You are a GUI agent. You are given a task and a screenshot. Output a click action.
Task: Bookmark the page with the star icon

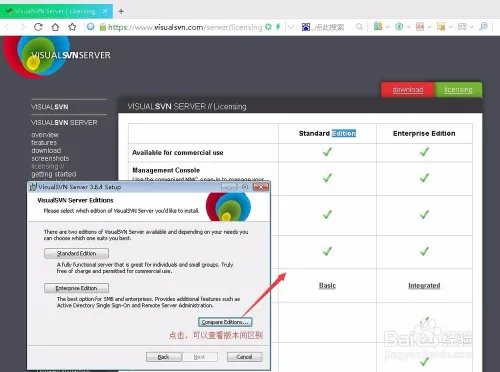tap(72, 27)
